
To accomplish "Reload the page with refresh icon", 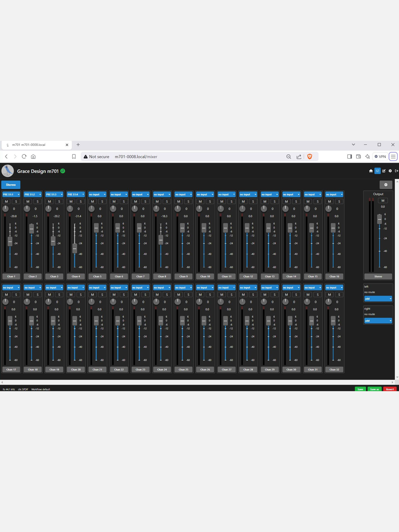I will click(24, 157).
